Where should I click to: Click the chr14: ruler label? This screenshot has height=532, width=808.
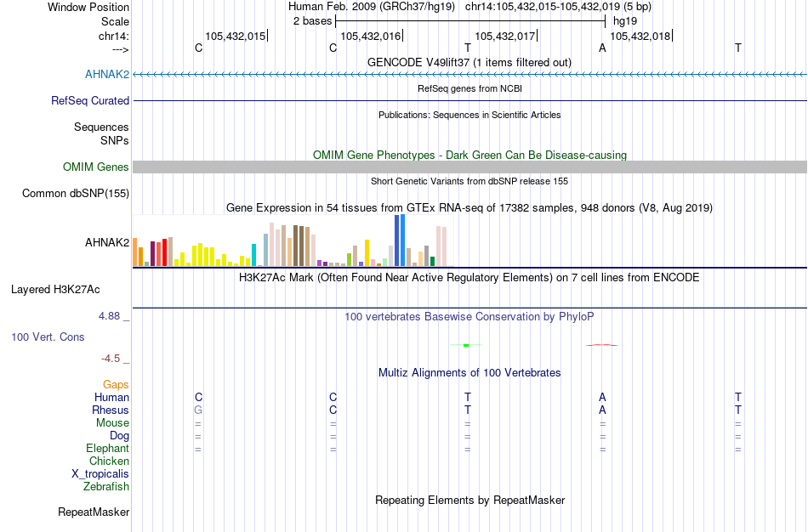pyautogui.click(x=114, y=36)
